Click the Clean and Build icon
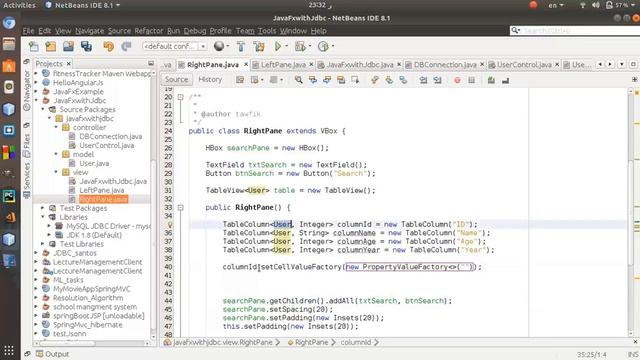Image resolution: width=640 pixels, height=360 pixels. [259, 47]
